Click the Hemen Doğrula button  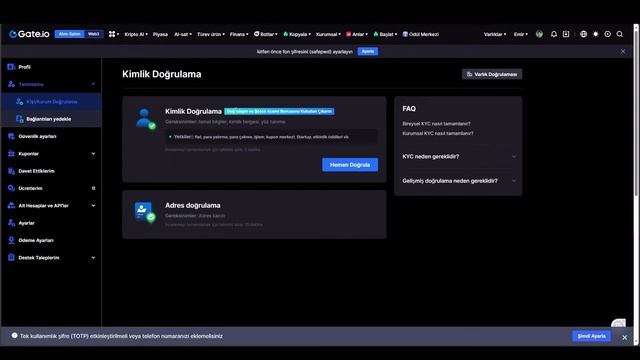350,165
